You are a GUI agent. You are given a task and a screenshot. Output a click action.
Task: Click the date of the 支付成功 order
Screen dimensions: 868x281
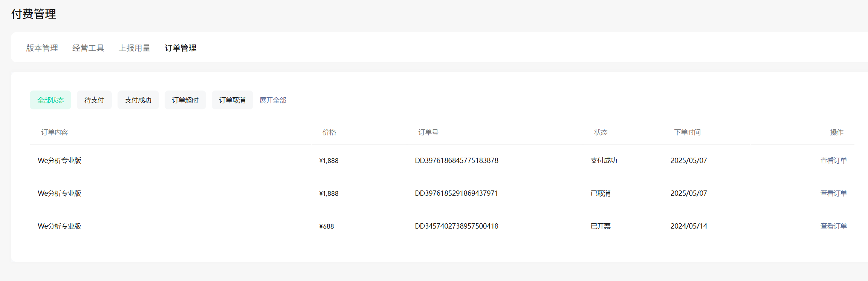689,160
